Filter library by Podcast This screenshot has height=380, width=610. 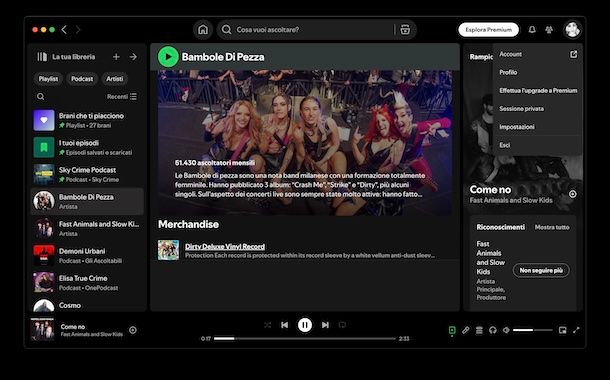82,79
